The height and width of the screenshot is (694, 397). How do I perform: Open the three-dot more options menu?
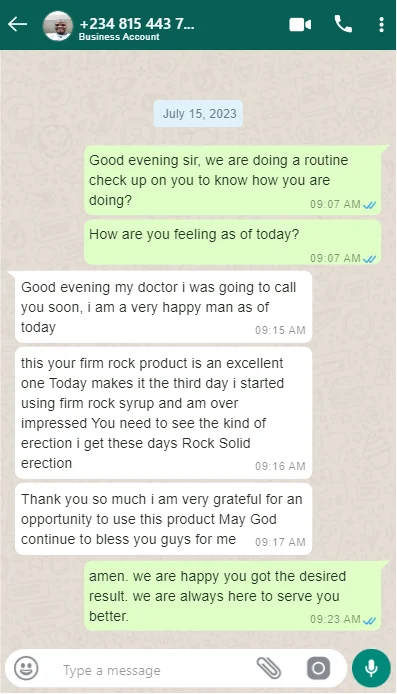point(382,25)
